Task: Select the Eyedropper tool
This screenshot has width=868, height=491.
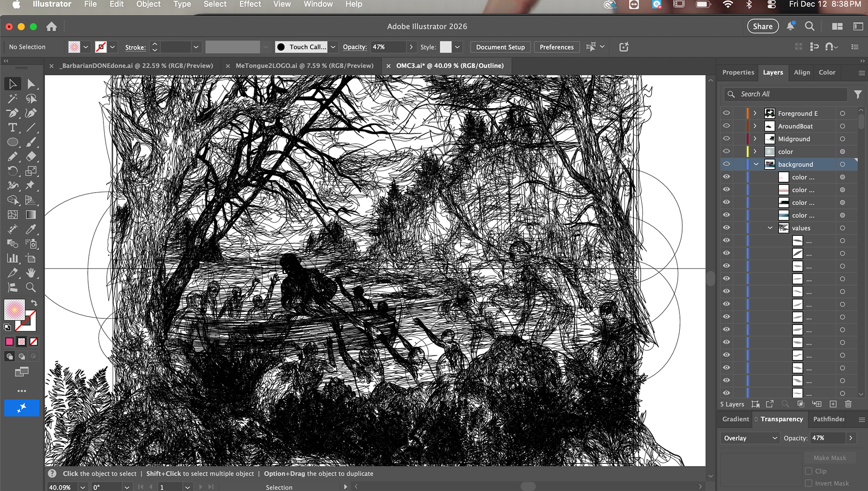Action: [31, 229]
